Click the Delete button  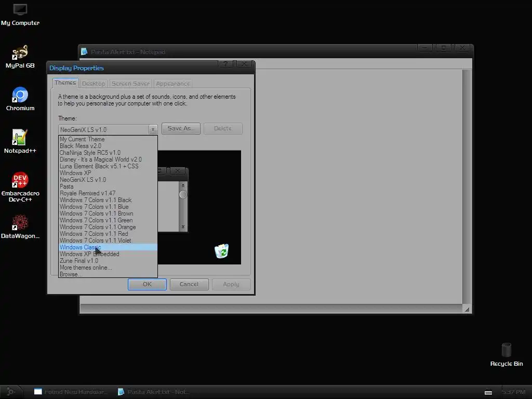pyautogui.click(x=223, y=129)
